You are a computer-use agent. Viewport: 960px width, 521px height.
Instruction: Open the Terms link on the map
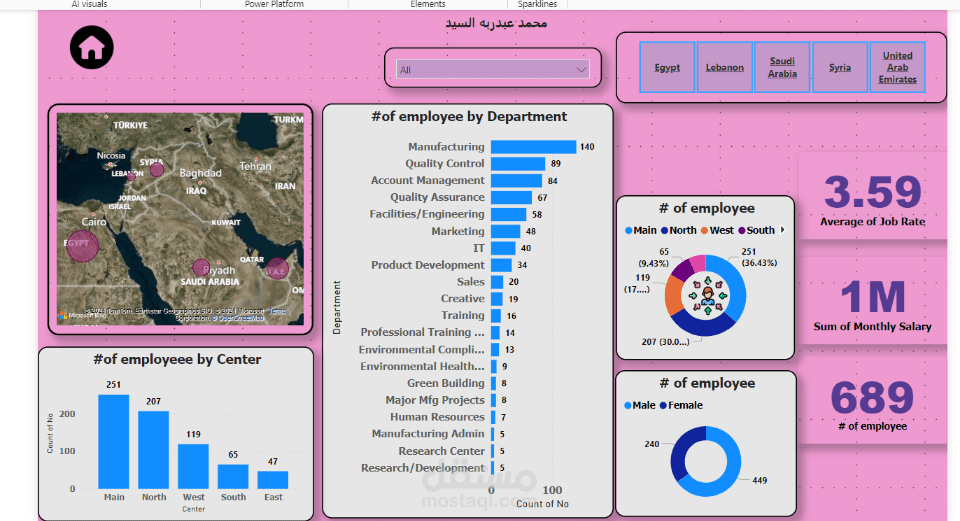tap(277, 311)
